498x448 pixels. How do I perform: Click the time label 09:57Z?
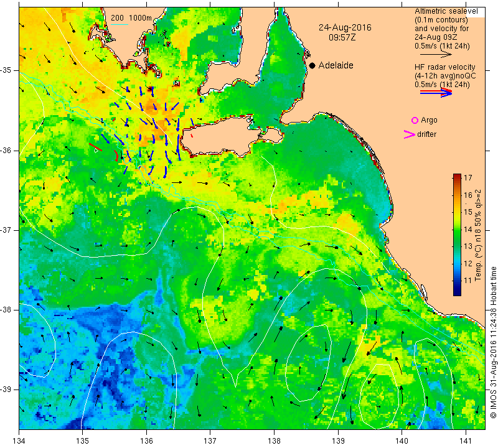pyautogui.click(x=342, y=37)
